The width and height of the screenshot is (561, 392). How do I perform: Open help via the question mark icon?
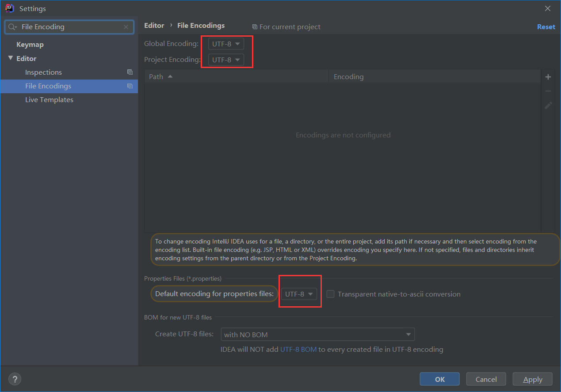pyautogui.click(x=15, y=379)
